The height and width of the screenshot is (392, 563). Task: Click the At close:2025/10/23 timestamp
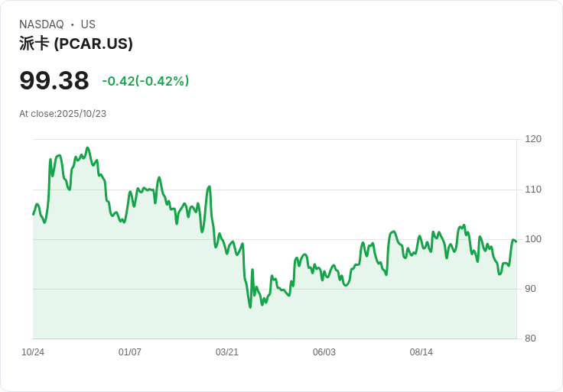coord(63,114)
